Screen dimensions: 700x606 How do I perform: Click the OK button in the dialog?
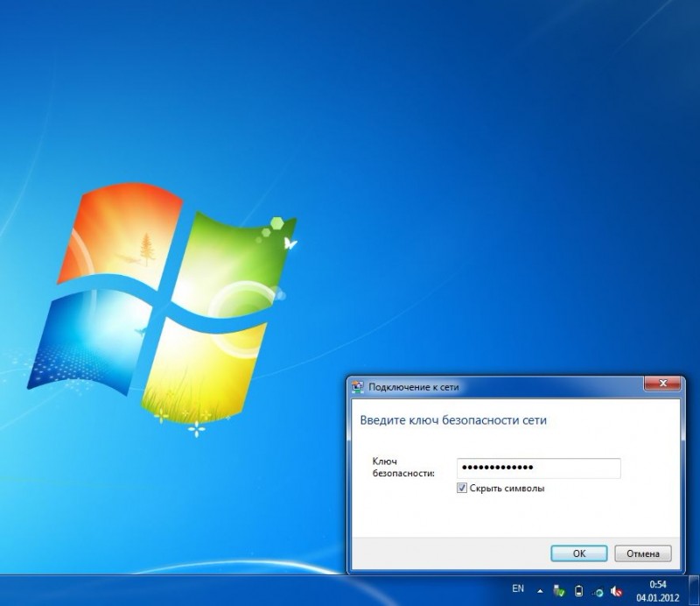(x=578, y=553)
